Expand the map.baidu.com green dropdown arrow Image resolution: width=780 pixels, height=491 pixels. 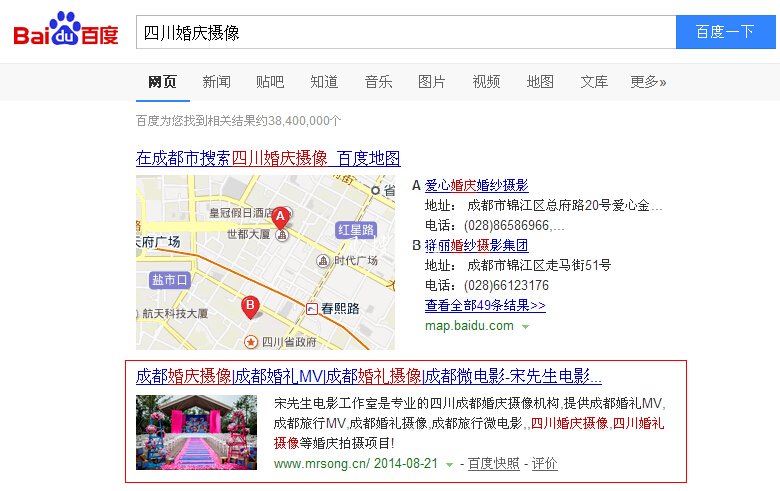(526, 327)
